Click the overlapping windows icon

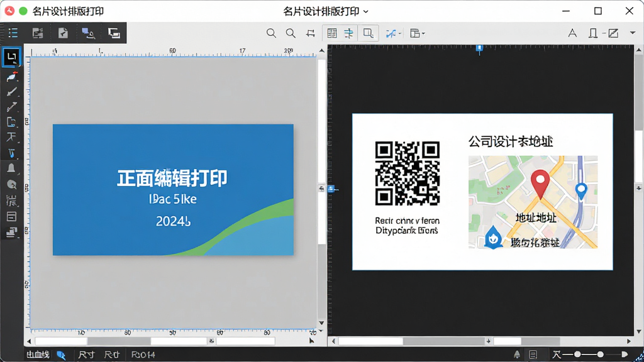coord(114,33)
